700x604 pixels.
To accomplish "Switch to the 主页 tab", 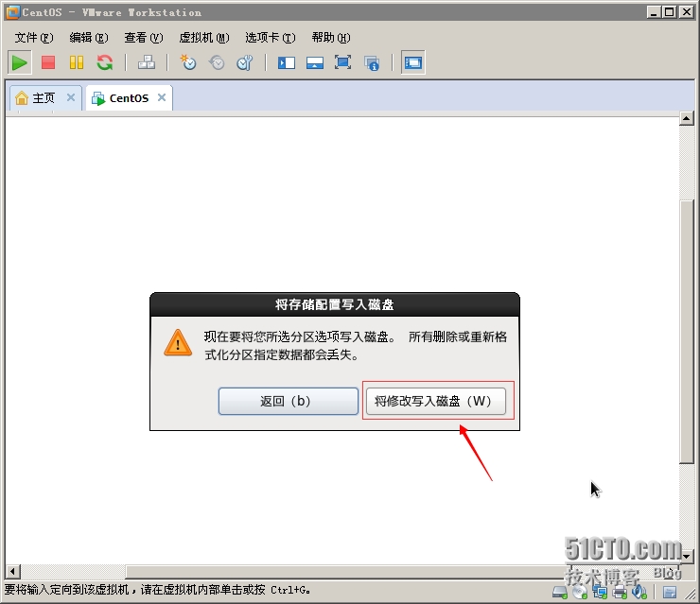I will pyautogui.click(x=45, y=98).
